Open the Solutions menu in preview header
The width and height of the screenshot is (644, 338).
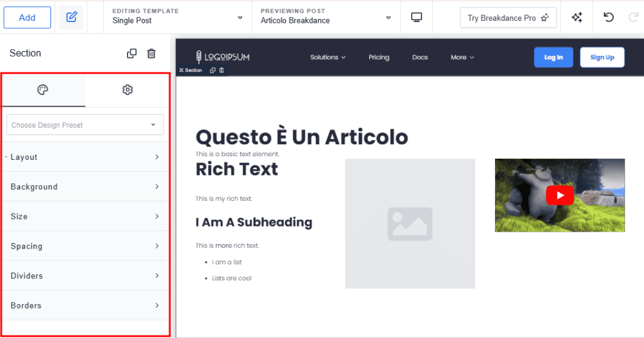click(328, 57)
